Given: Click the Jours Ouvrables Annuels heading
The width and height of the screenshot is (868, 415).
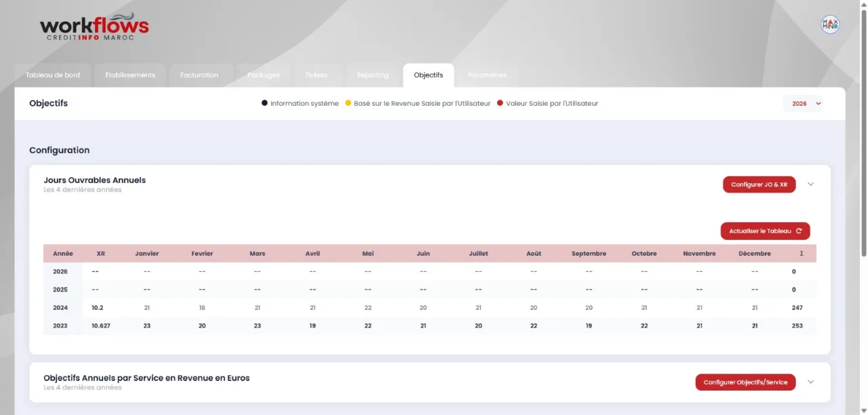Looking at the screenshot, I should (95, 180).
